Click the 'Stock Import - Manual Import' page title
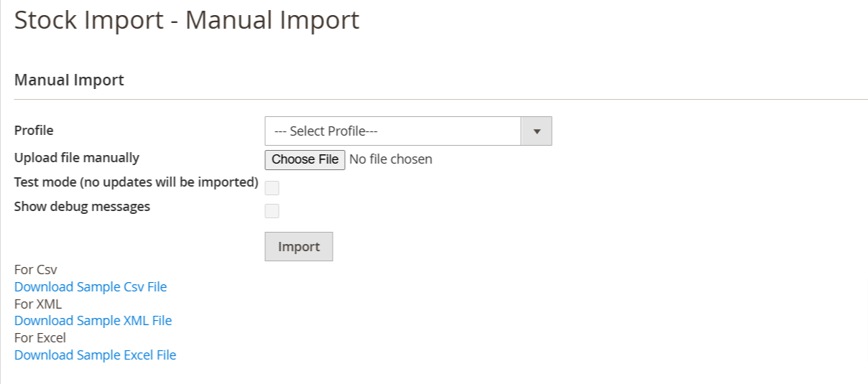The image size is (868, 384). click(x=187, y=20)
